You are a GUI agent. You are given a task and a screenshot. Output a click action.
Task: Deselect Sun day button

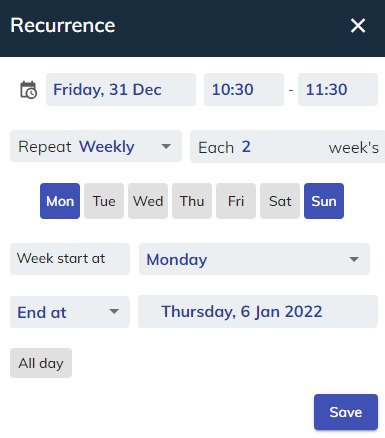[x=324, y=201]
